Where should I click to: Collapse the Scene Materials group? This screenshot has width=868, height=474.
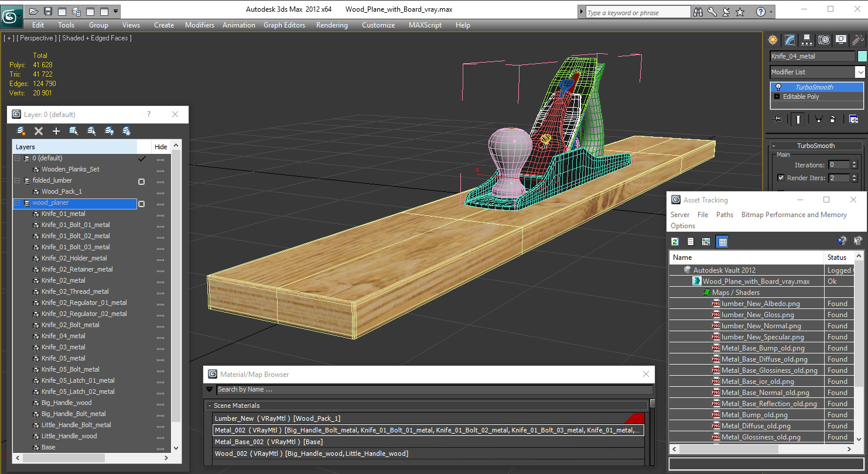(x=210, y=406)
